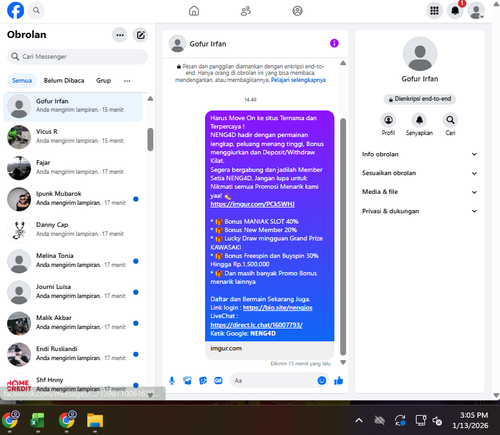500x435 pixels.
Task: Open the Melina Tonia conversation
Action: pyautogui.click(x=73, y=261)
